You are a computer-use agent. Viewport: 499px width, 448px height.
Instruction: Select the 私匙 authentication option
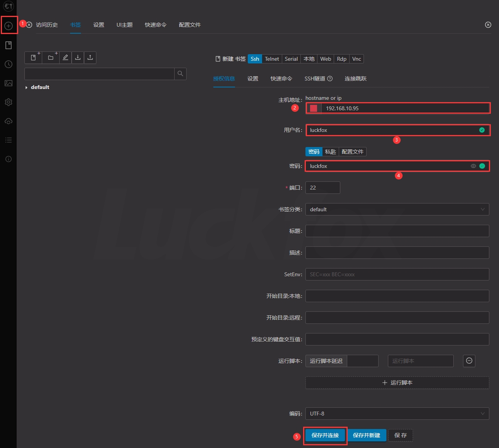click(330, 152)
